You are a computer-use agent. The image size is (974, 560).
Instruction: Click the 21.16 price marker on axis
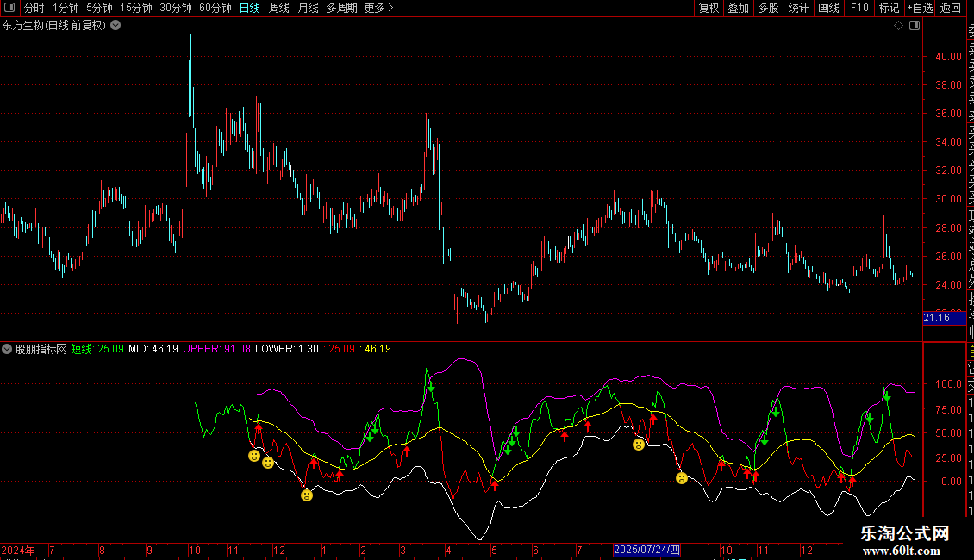(x=944, y=318)
